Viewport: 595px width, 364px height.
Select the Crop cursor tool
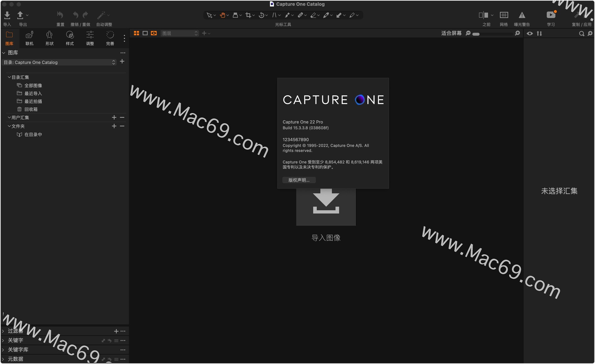tap(248, 15)
